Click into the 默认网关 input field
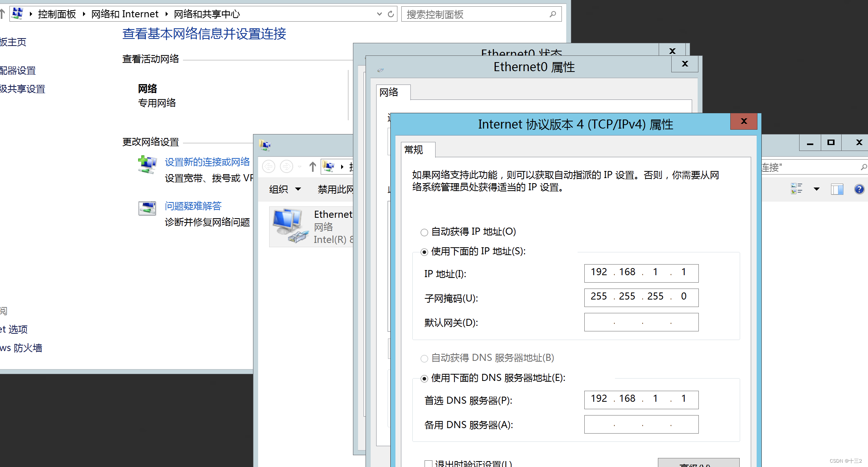This screenshot has width=868, height=467. tap(641, 322)
